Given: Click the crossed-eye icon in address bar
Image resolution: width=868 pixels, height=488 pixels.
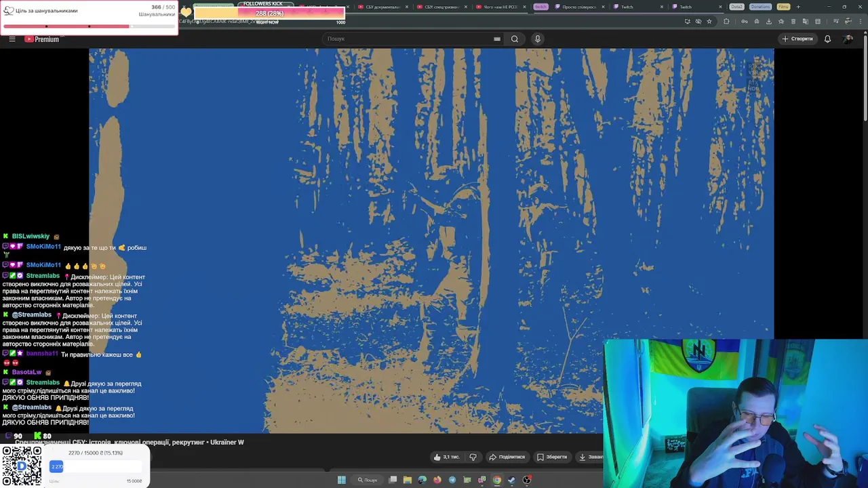Looking at the screenshot, I should (x=698, y=21).
